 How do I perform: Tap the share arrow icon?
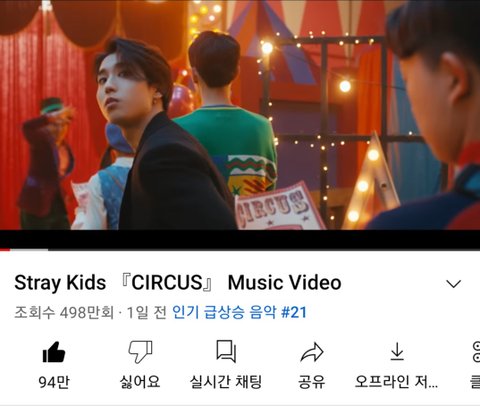click(312, 352)
